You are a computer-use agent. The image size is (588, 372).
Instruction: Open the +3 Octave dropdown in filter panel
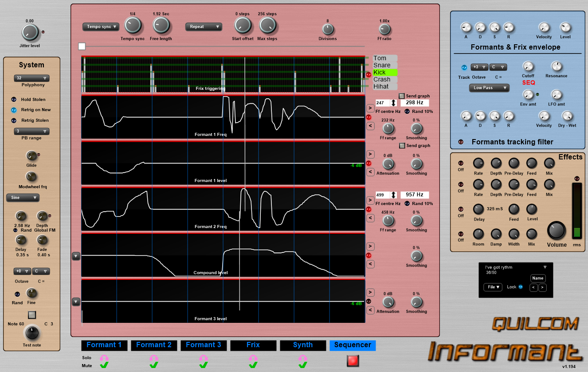point(479,67)
